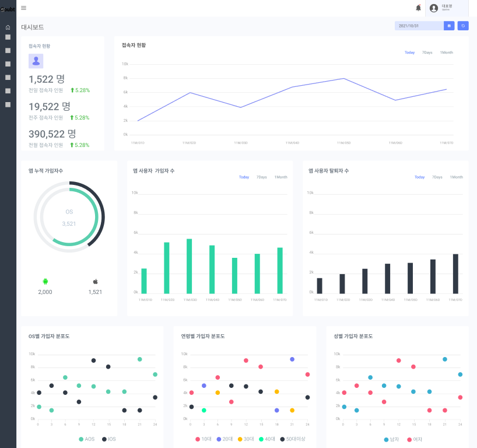Click the 성별 가입자 분포도 chart title
Image resolution: width=477 pixels, height=448 pixels.
pyautogui.click(x=353, y=337)
